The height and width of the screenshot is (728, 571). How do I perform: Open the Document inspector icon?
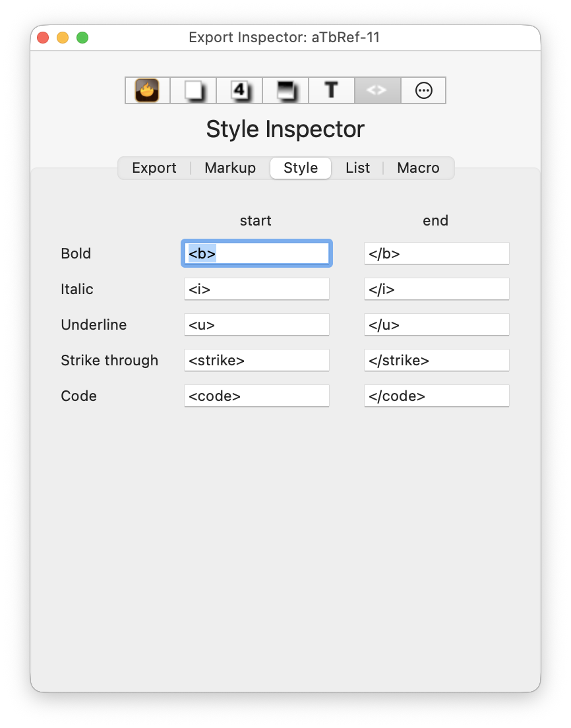(x=193, y=90)
